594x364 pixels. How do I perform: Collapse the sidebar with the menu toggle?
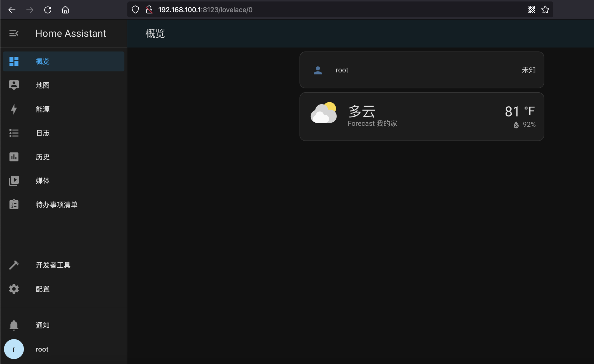tap(14, 33)
